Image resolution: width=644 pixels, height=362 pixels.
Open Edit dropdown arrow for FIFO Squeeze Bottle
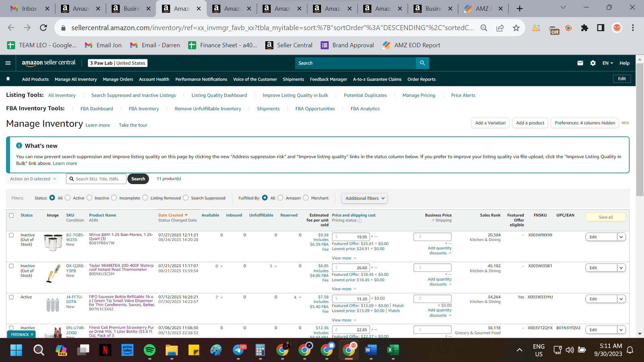click(621, 299)
